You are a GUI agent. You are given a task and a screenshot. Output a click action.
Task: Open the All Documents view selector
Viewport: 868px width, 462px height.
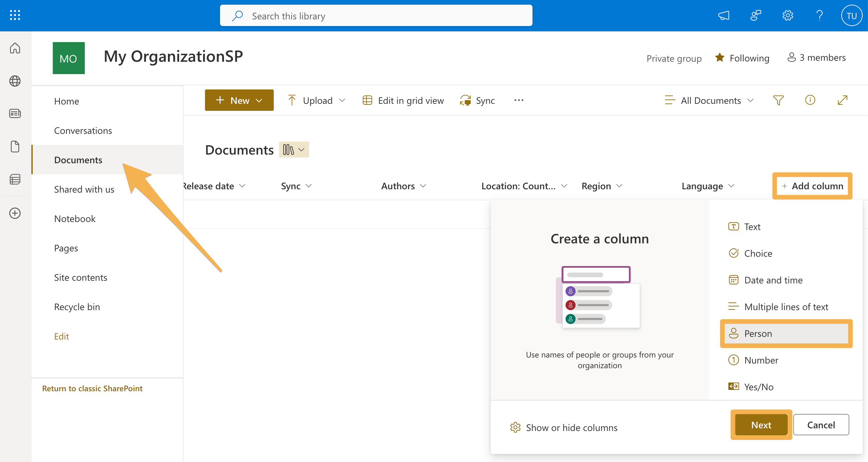709,100
